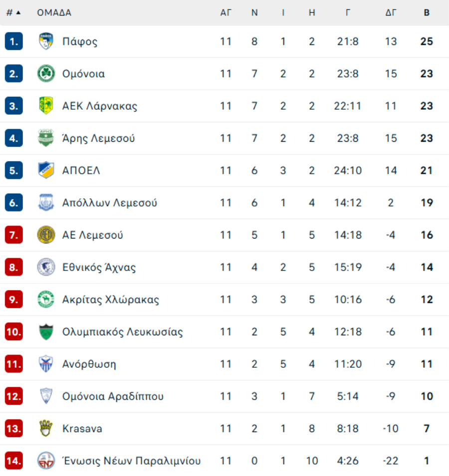Sort by the ΔΓ goal difference header

click(x=391, y=13)
